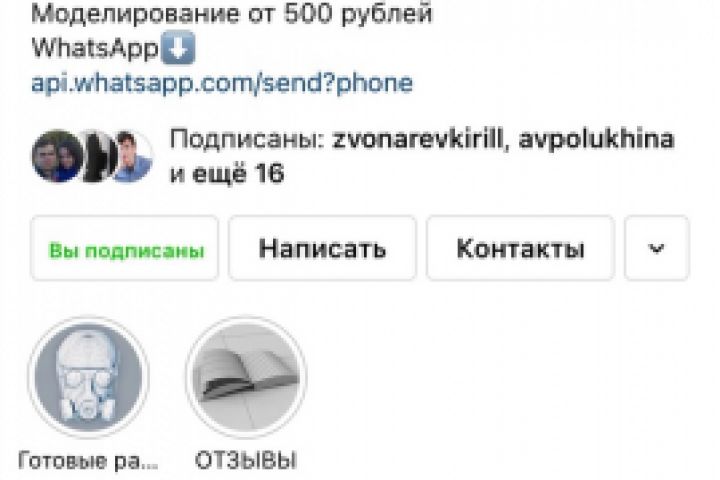
Task: Click the "Моделирование от 500 рублей" bio line
Action: [232, 14]
